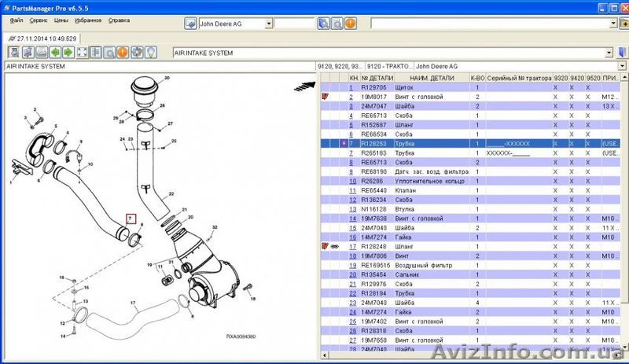Open the John Deere AG catalog dropdown
The width and height of the screenshot is (629, 364).
[x=269, y=24]
